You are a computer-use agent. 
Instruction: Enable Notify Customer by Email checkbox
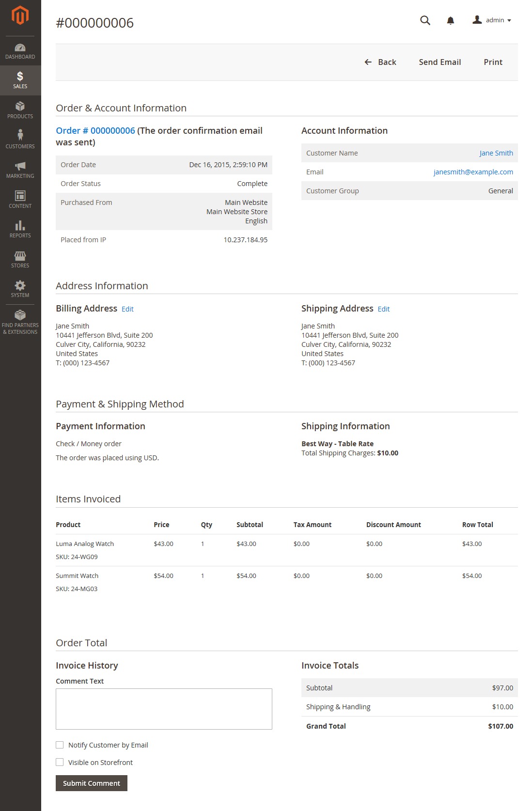(60, 745)
